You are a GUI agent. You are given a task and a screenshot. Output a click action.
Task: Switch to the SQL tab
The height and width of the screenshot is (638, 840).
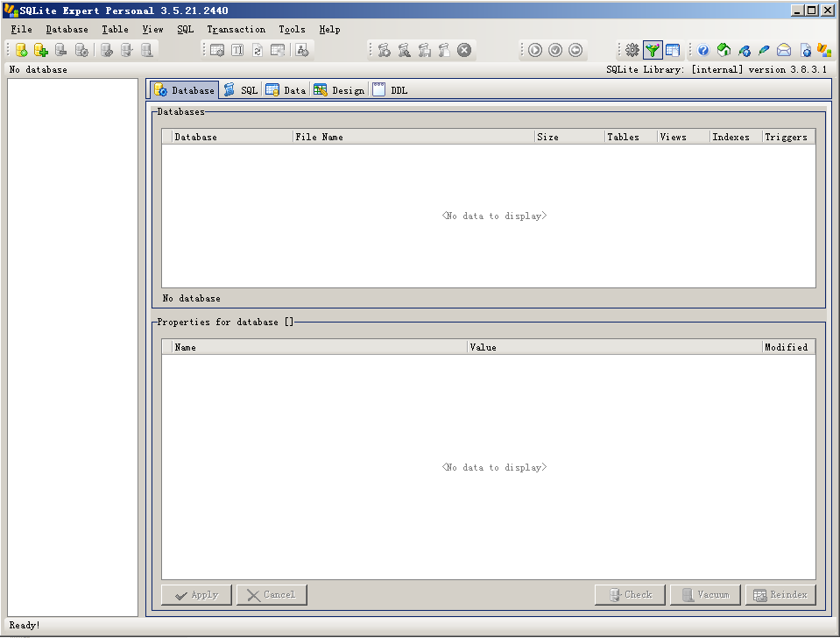[x=241, y=90]
